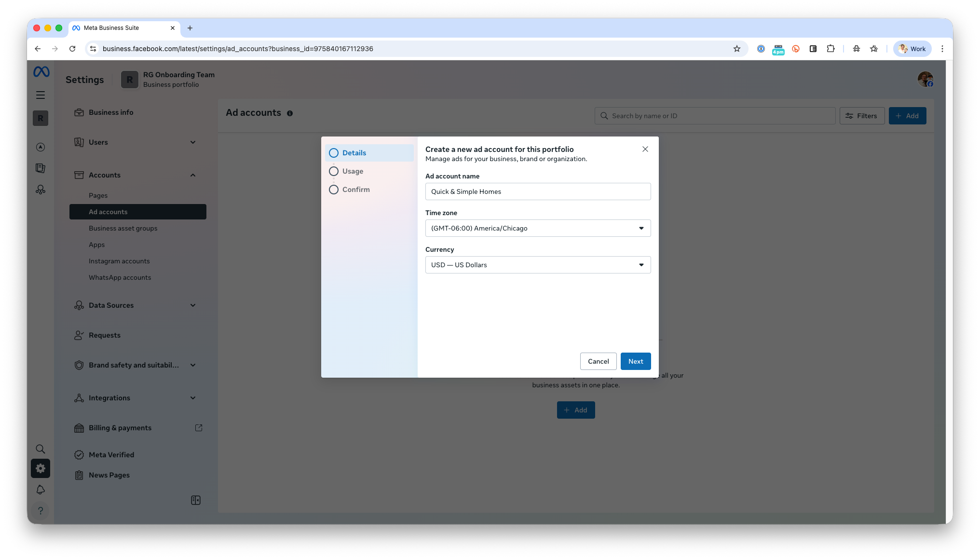The height and width of the screenshot is (560, 980).
Task: Expand the Users section chevron
Action: (x=193, y=142)
